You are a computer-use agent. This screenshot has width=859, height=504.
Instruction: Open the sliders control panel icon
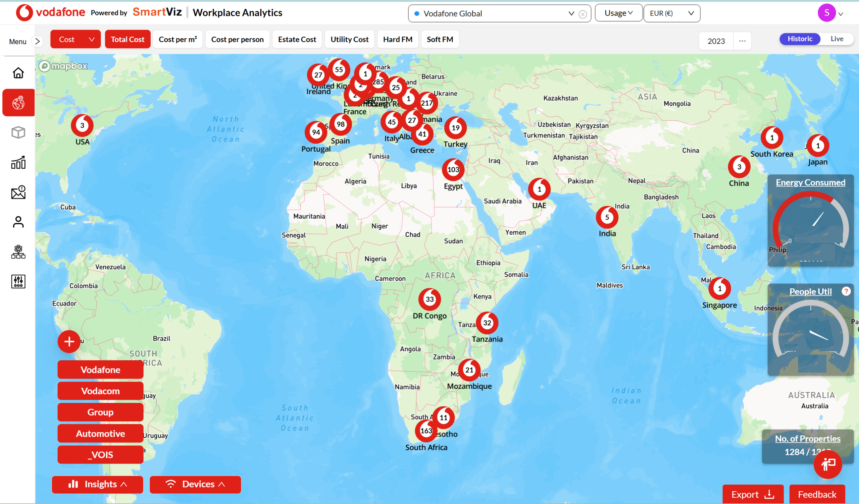[18, 282]
